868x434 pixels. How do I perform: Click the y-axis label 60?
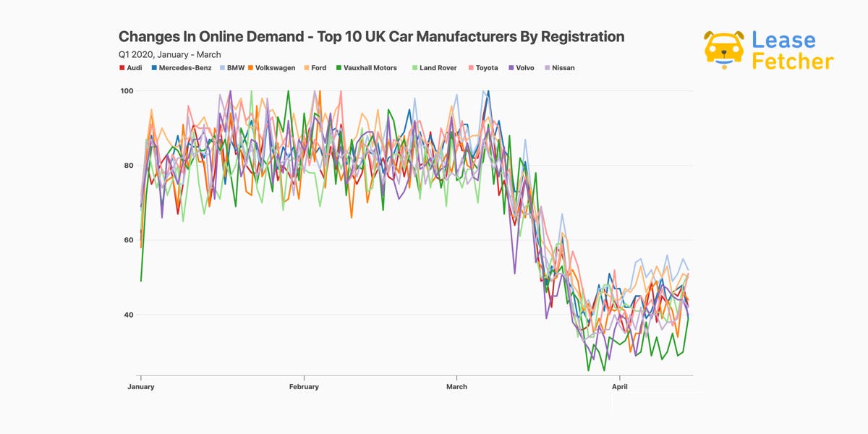(x=129, y=240)
